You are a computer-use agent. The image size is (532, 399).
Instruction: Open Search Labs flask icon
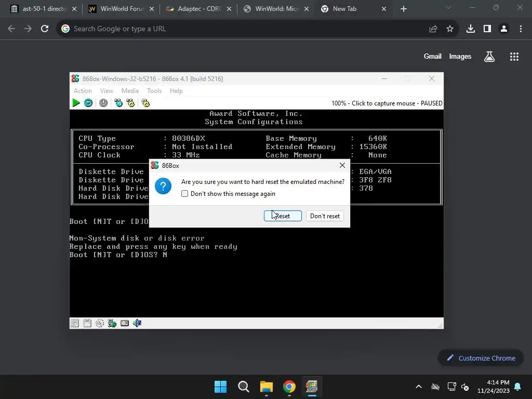coord(489,57)
